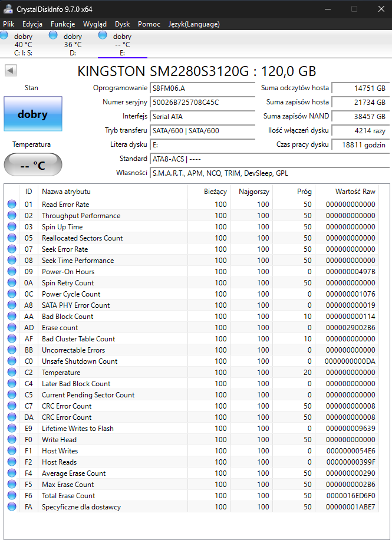The width and height of the screenshot is (392, 543).
Task: Click status orb for Later Bad Block Count
Action: (12, 383)
